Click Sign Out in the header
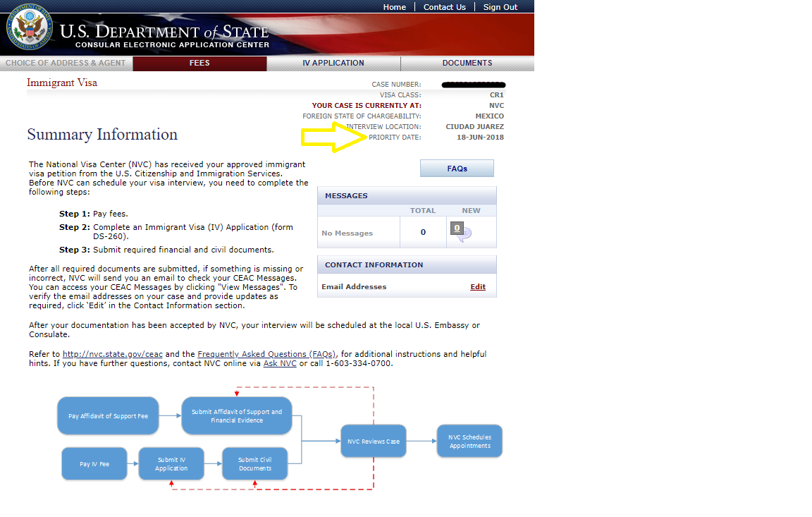The image size is (812, 517). point(500,7)
